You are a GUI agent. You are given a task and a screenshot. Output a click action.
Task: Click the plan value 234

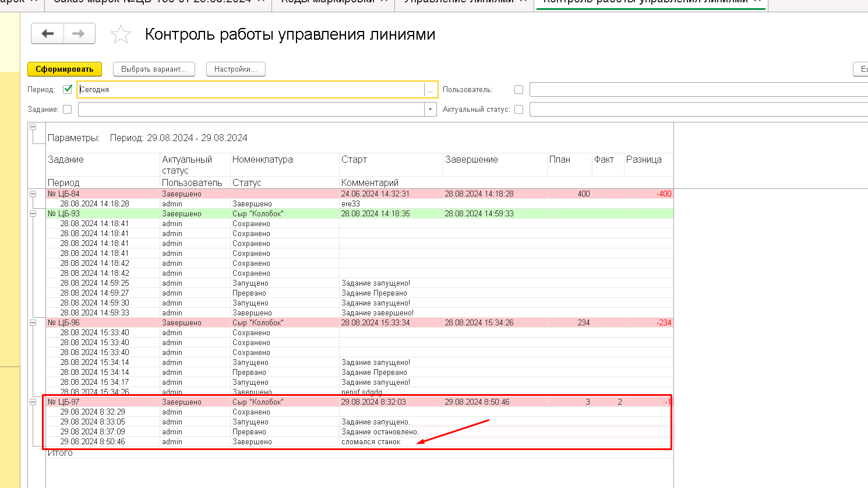pos(584,322)
